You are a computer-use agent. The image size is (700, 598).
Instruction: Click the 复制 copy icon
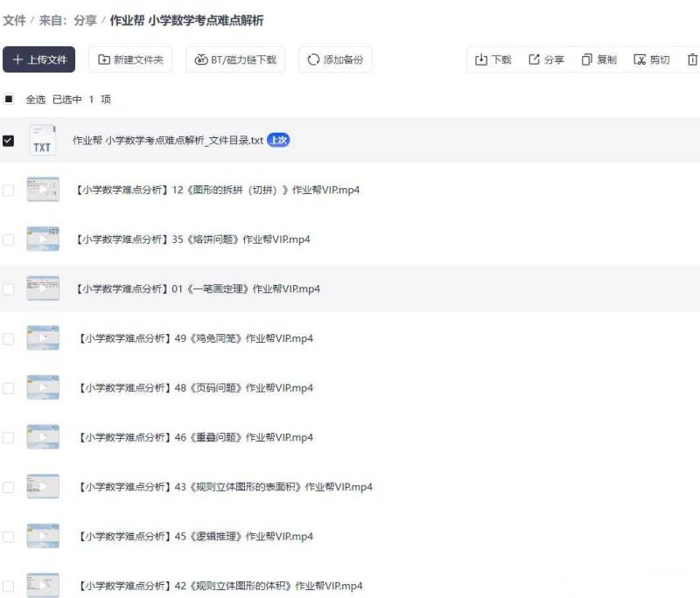click(588, 59)
